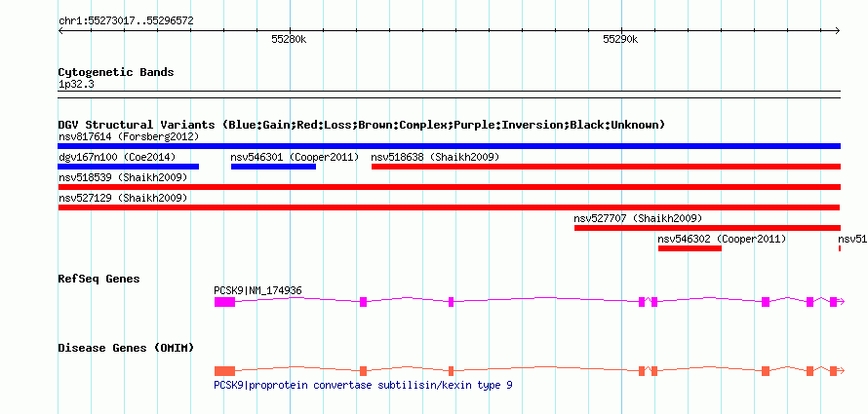Image resolution: width=868 pixels, height=414 pixels.
Task: Click the nsv518539 (Shaikh2009) red bar
Action: 449,187
